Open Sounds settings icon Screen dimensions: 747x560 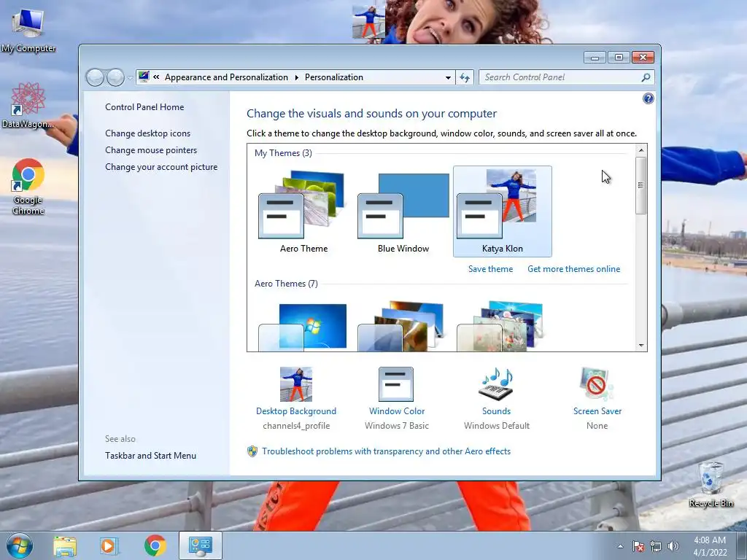496,384
